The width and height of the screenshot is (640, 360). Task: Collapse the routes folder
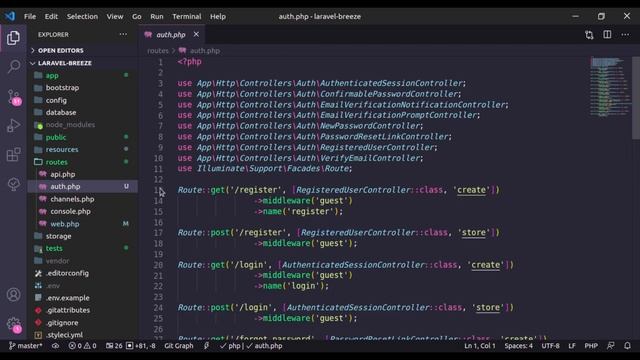point(56,162)
